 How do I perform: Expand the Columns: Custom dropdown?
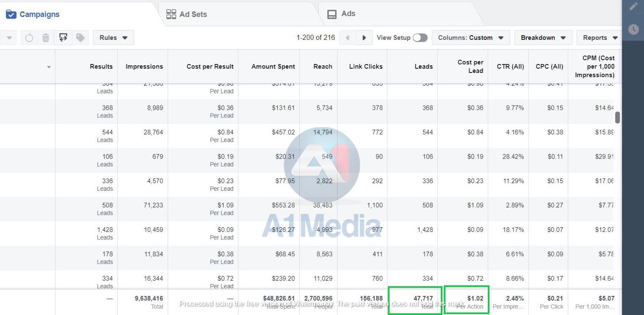[x=470, y=38]
